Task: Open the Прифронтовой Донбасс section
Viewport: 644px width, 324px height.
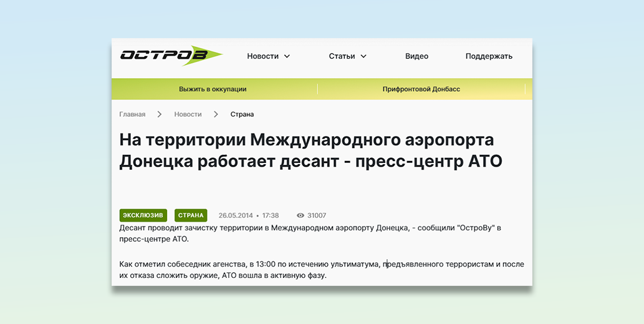Action: pos(421,89)
